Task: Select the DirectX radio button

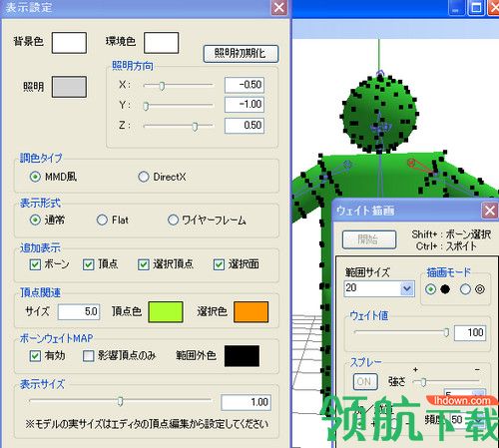Action: tap(144, 177)
